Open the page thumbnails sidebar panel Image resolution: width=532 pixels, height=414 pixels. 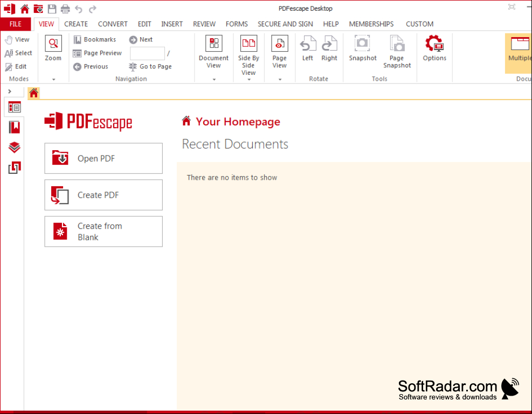[15, 107]
